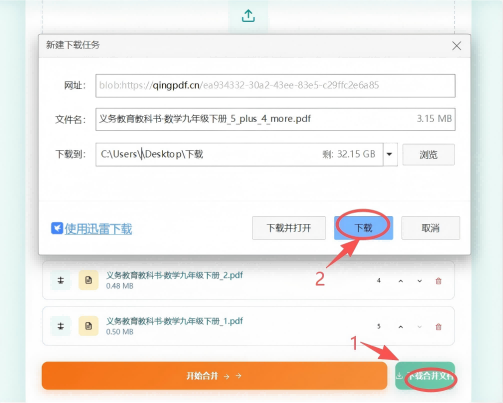This screenshot has width=503, height=403.
Task: Click the reorder handle for 下册_1.pdf
Action: (x=60, y=326)
